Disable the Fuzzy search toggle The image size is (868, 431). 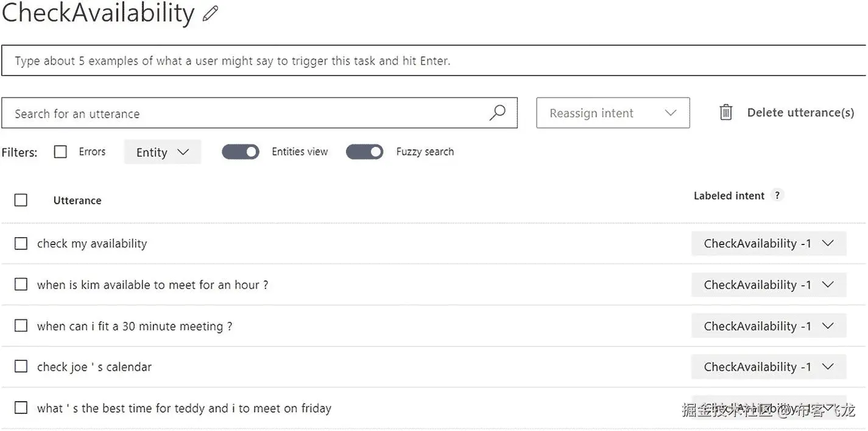pyautogui.click(x=364, y=152)
